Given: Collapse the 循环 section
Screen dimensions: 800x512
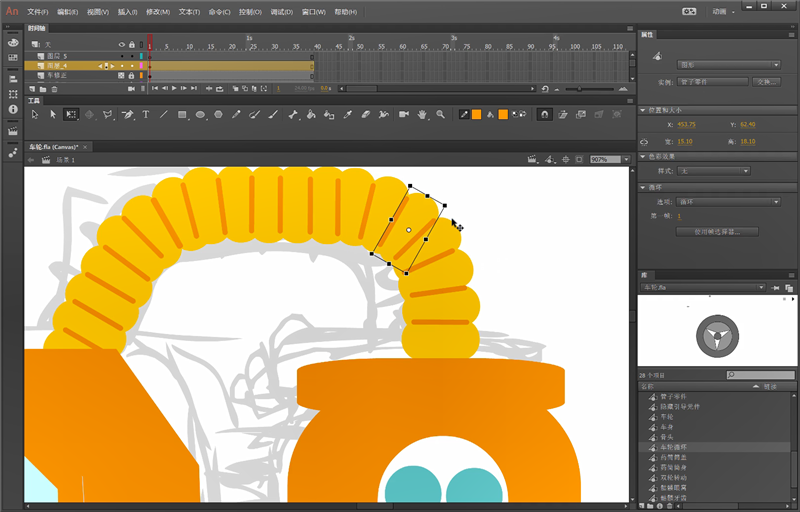Looking at the screenshot, I should (x=643, y=188).
